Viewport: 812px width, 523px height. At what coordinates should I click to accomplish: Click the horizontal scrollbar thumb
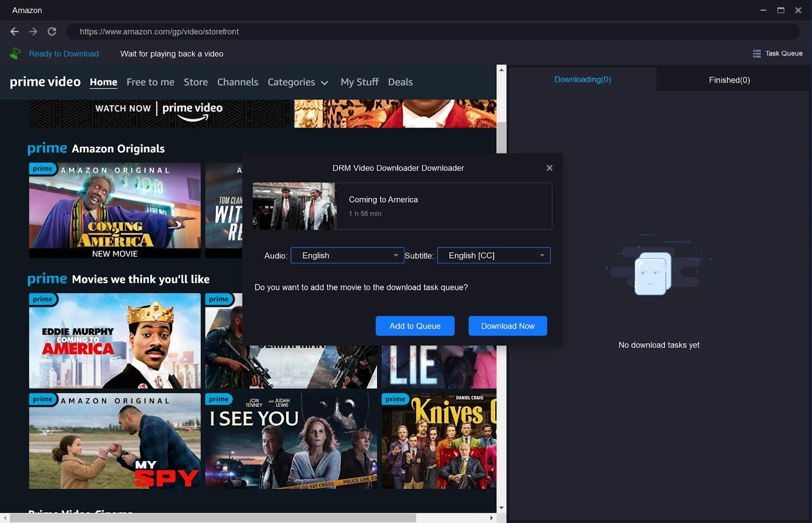(x=213, y=518)
